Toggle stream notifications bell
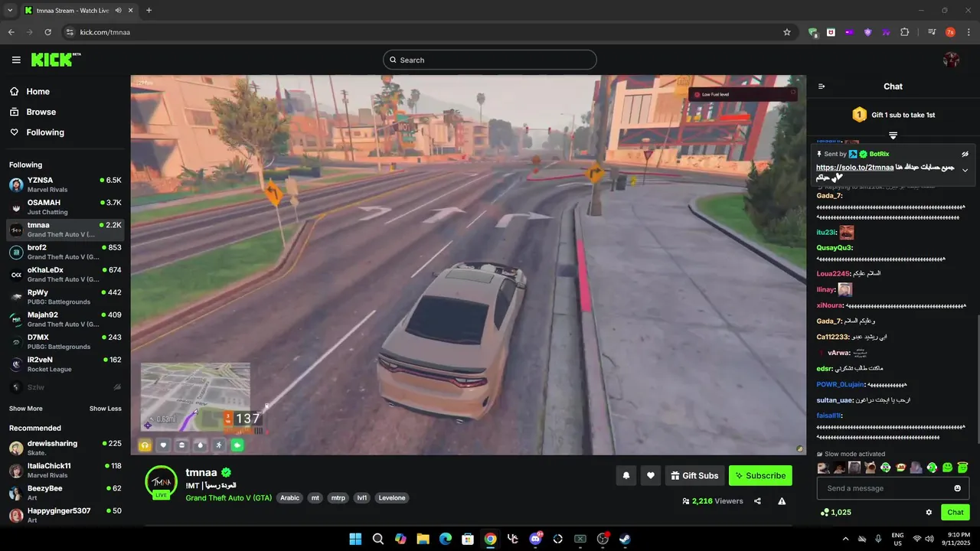This screenshot has height=551, width=980. 626,475
